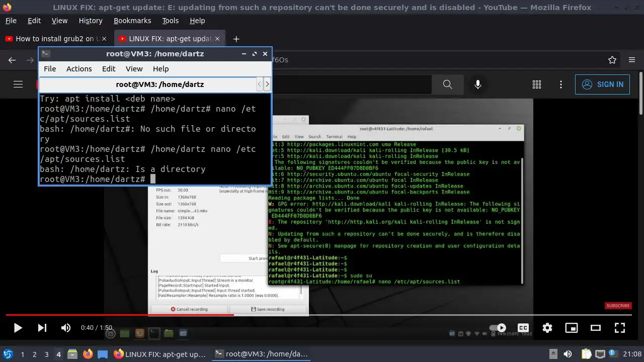Seek on the red video progress bar
Viewport: 644px width, 362px height.
pyautogui.click(x=319, y=315)
